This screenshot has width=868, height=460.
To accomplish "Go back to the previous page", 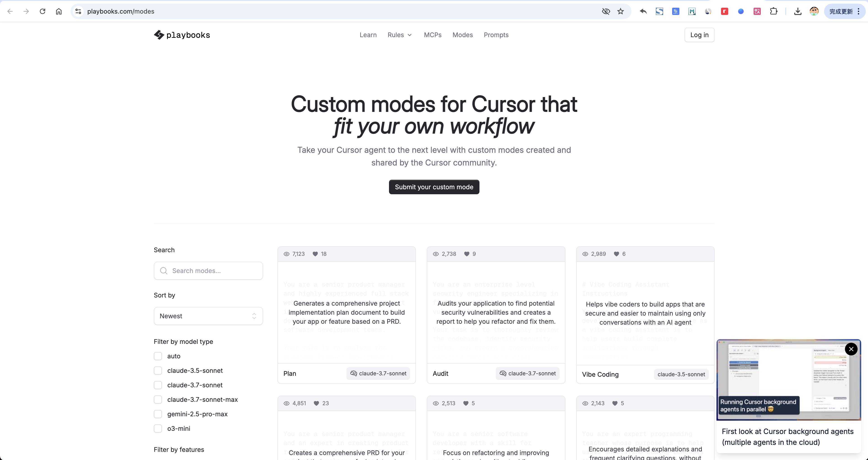I will coord(10,11).
